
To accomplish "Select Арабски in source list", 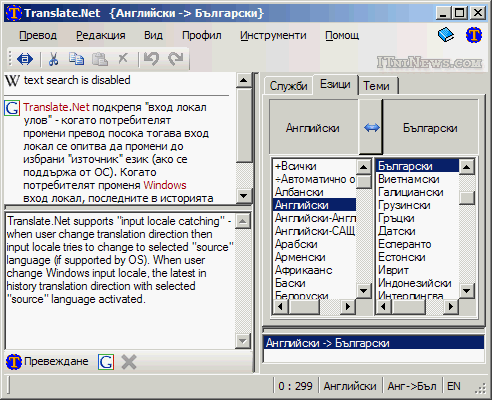I will 314,244.
